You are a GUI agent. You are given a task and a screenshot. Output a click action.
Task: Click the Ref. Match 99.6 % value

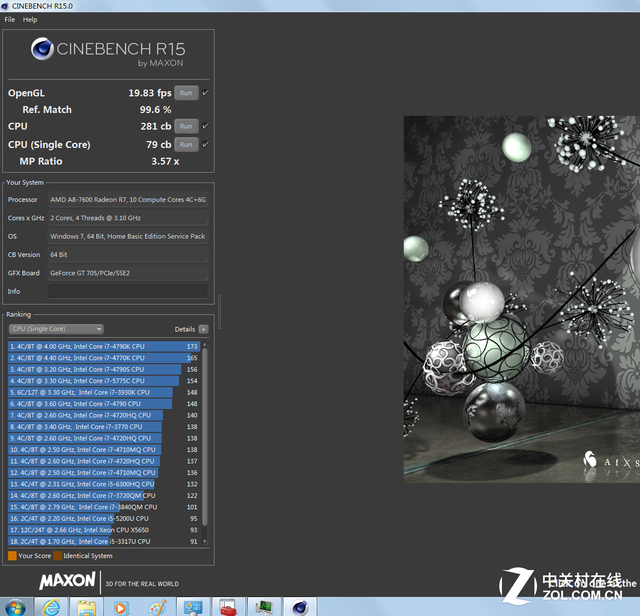coord(156,110)
